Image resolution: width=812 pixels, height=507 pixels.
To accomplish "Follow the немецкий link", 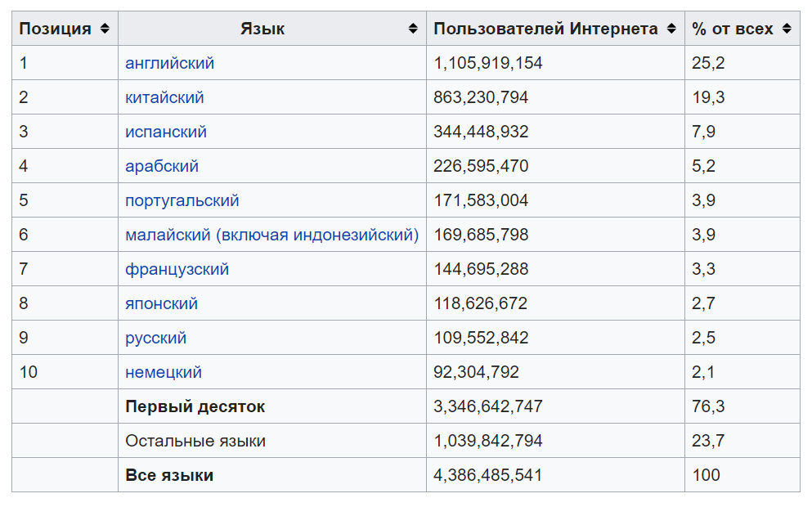I will tap(164, 372).
